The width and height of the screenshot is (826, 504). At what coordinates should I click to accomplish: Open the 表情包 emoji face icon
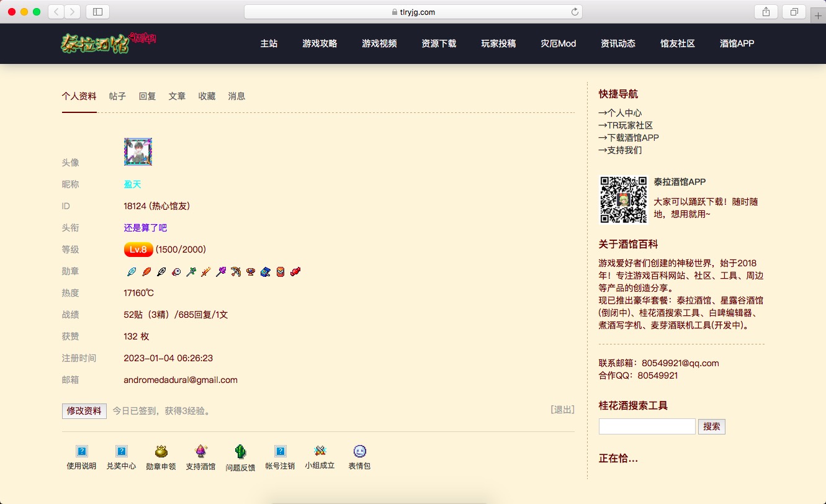pyautogui.click(x=359, y=451)
